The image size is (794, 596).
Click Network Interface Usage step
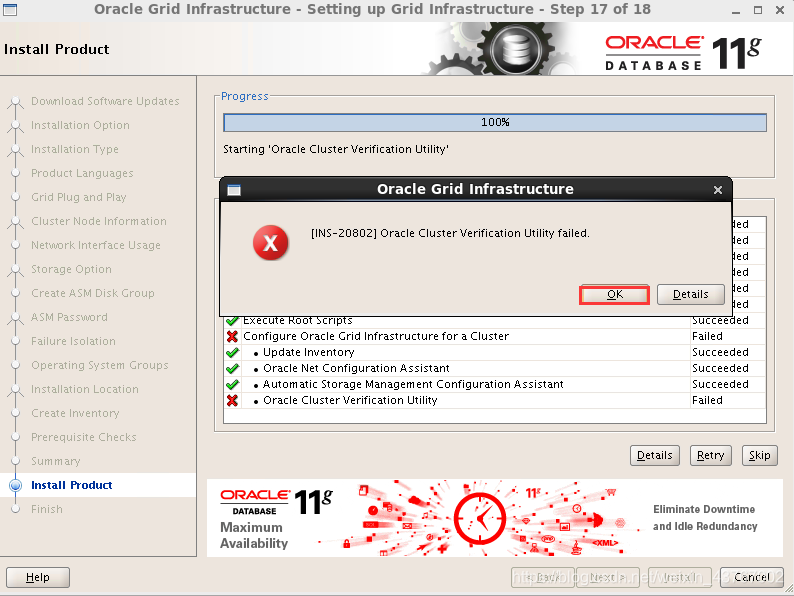click(x=96, y=245)
